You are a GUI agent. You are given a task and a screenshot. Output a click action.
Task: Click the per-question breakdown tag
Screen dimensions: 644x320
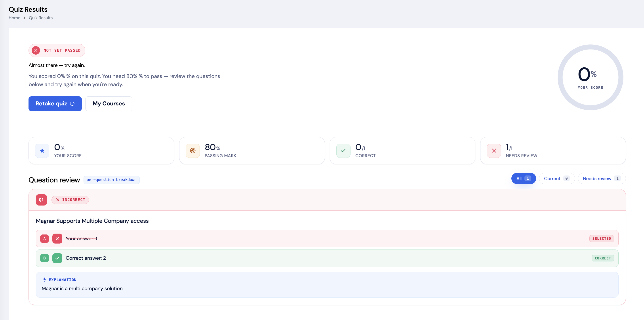[x=112, y=180]
